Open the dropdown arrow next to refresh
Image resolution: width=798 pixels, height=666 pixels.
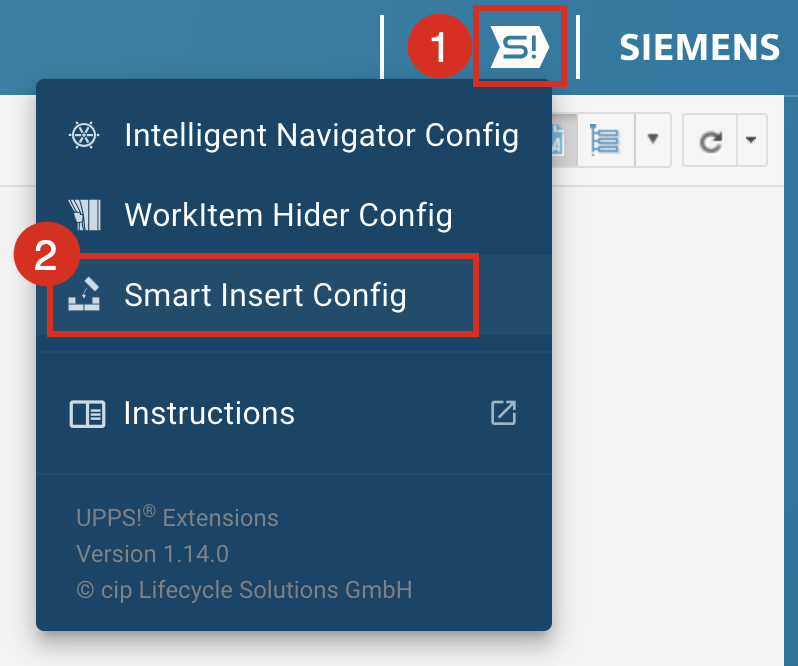(752, 141)
